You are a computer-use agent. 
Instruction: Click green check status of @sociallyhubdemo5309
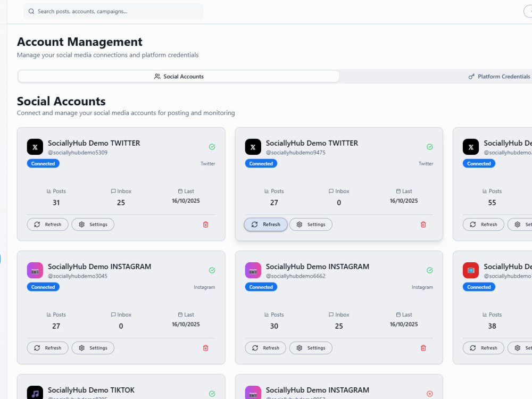(x=212, y=147)
